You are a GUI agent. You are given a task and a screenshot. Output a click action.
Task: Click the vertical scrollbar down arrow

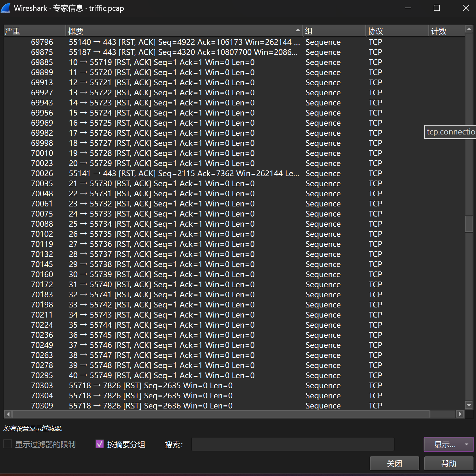click(469, 405)
